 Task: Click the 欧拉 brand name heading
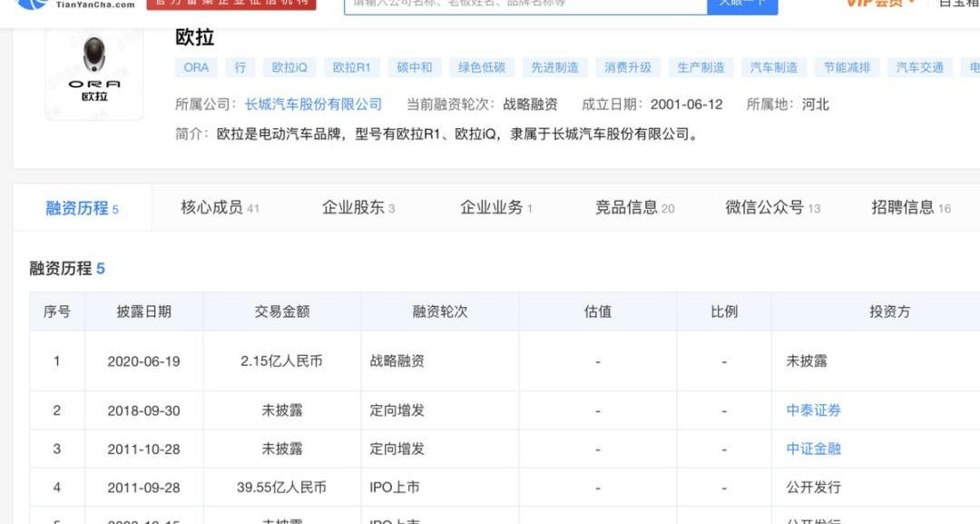tap(195, 37)
